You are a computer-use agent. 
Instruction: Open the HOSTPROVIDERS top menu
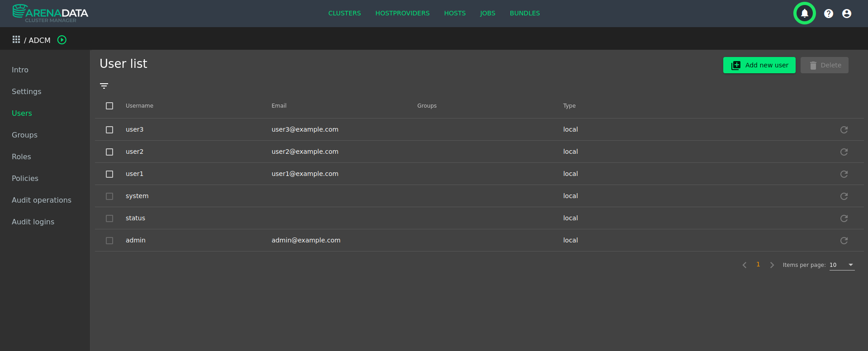tap(403, 13)
